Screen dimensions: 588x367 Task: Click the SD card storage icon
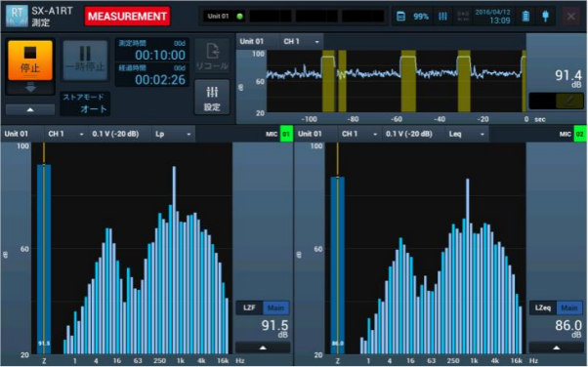coord(400,17)
